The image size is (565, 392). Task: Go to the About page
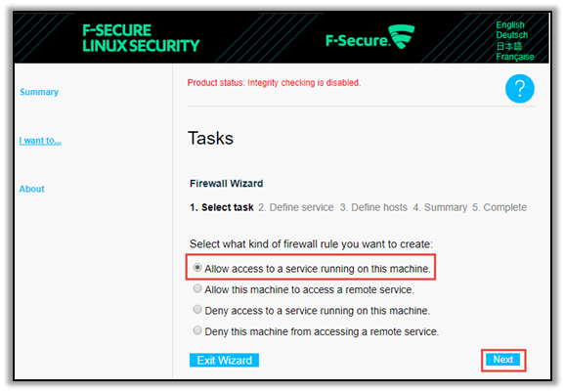click(31, 189)
